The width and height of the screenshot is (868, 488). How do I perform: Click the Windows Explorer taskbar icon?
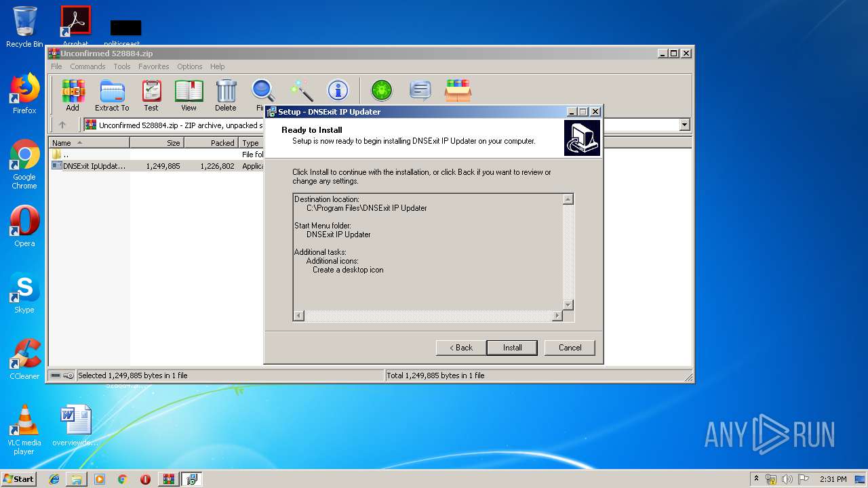[x=77, y=479]
